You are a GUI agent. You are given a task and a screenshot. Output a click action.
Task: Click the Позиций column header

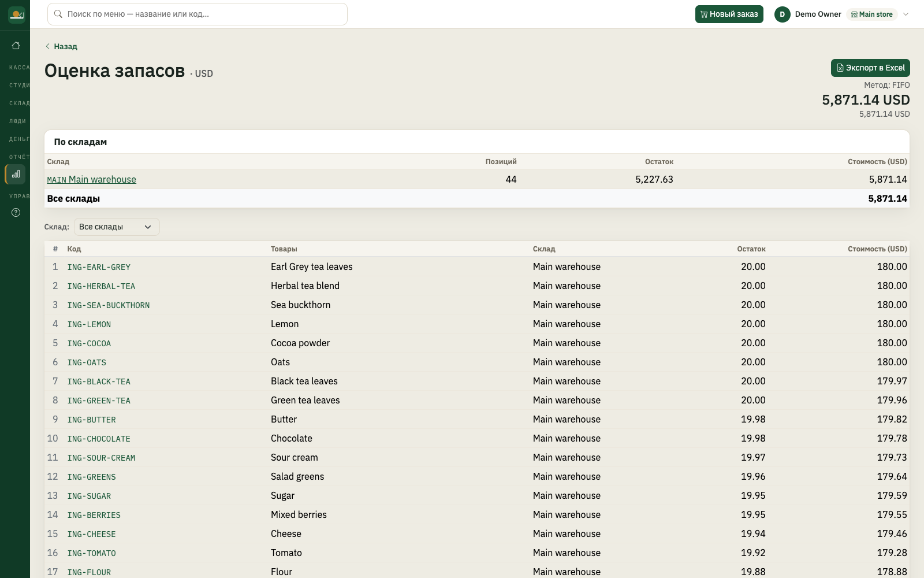pos(501,162)
